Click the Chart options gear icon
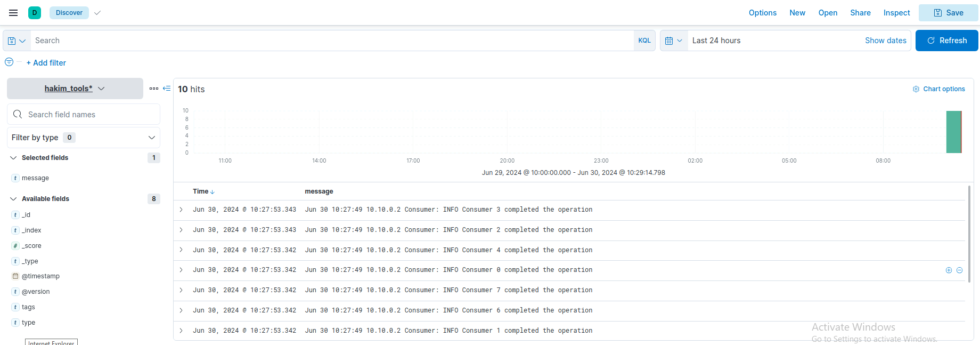 (x=916, y=89)
